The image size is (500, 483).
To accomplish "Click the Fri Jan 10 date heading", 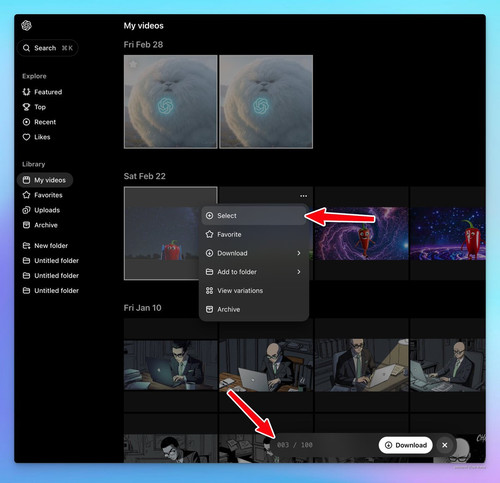I will (143, 308).
